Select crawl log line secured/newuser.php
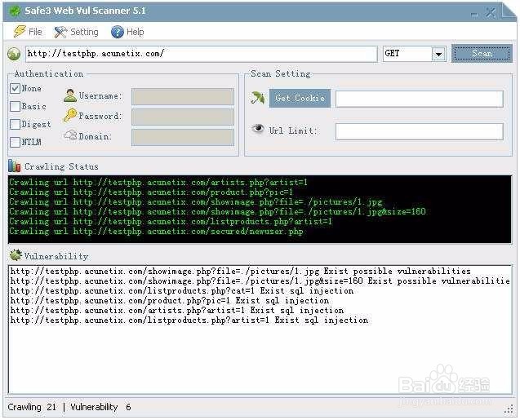Viewport: 520px width, 420px height. pos(156,231)
